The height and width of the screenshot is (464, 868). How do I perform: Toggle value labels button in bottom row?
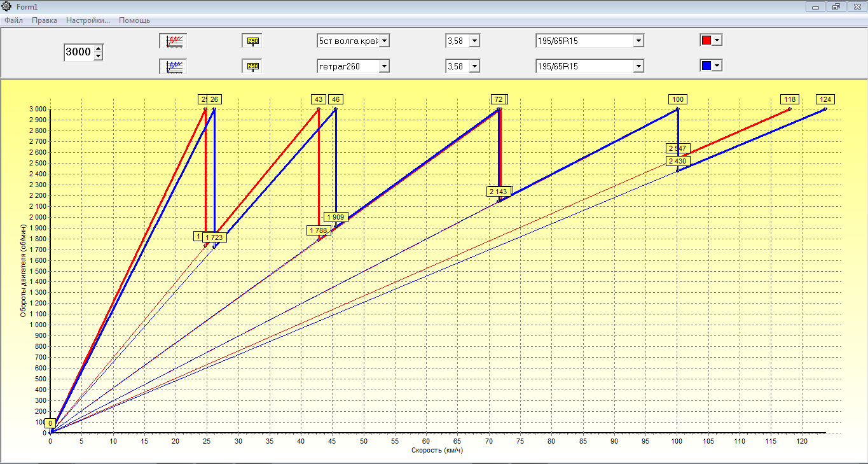click(x=252, y=66)
